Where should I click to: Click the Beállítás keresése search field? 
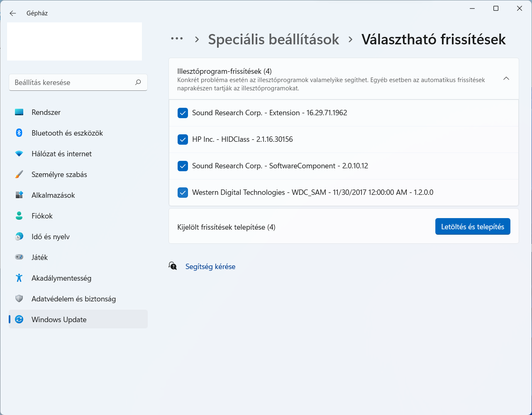pos(73,83)
